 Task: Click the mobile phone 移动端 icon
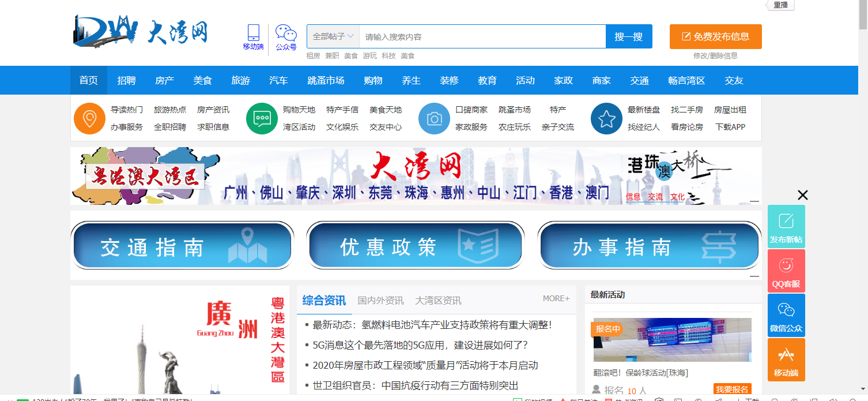coord(253,34)
